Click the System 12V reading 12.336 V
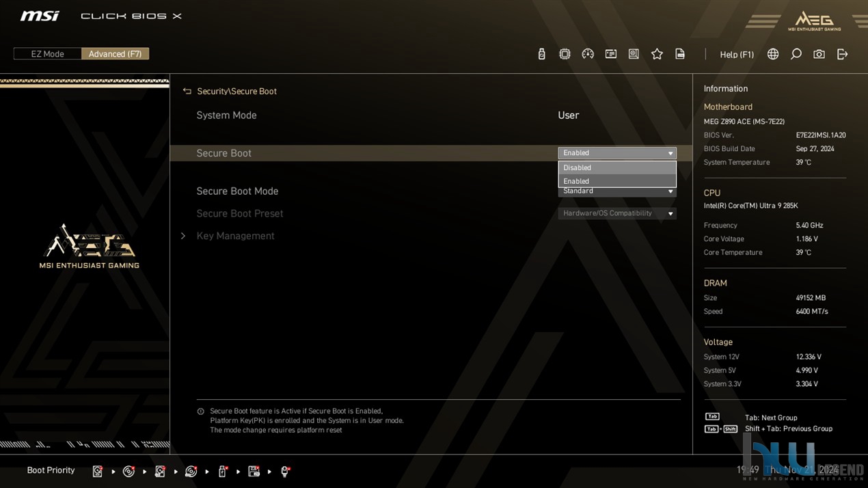868x488 pixels. [809, 357]
